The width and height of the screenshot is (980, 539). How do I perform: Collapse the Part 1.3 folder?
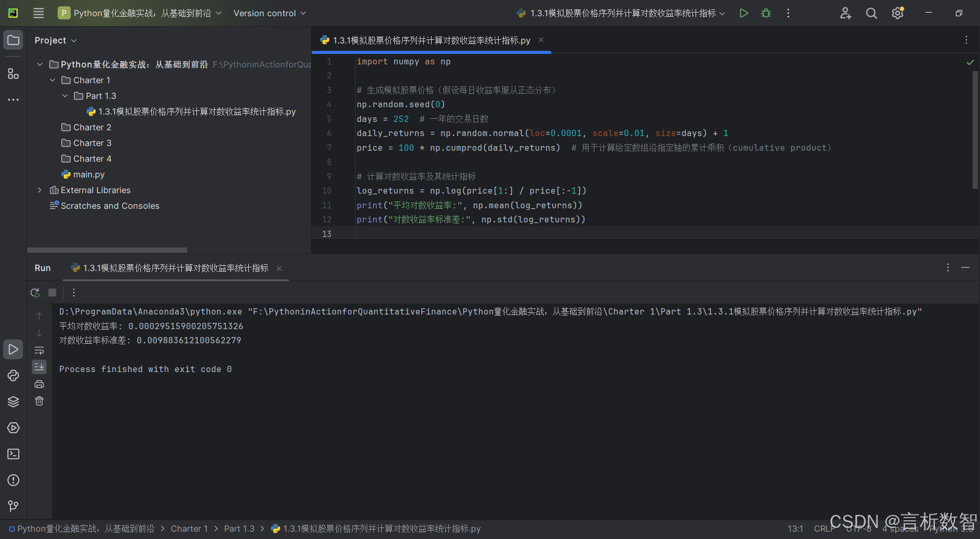tap(65, 96)
